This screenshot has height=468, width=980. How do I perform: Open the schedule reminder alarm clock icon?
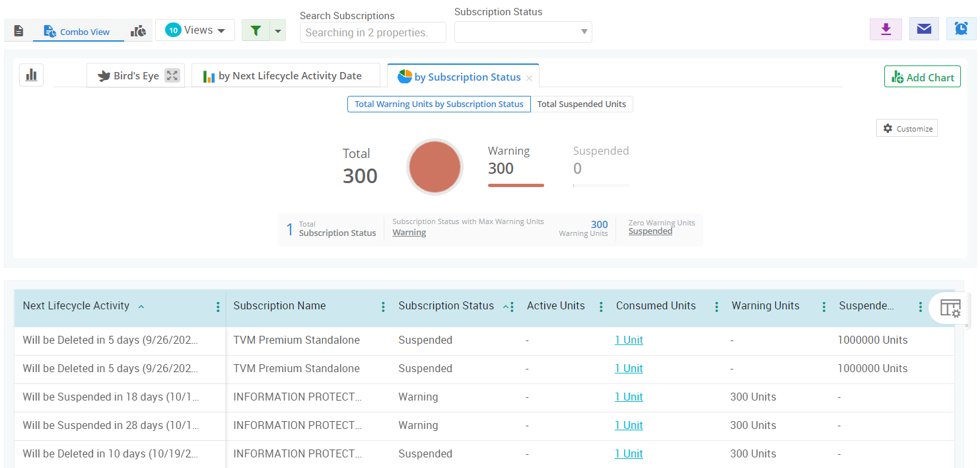point(962,29)
